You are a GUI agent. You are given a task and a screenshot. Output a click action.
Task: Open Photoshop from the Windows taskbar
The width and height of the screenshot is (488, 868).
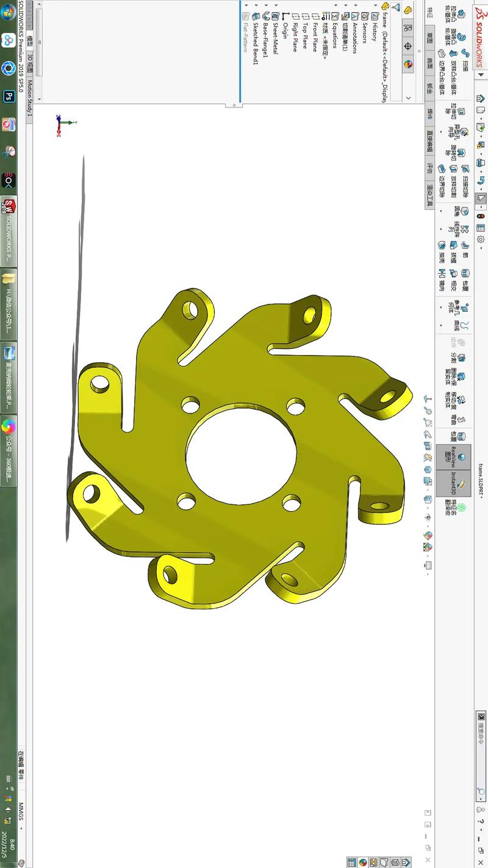[x=9, y=96]
